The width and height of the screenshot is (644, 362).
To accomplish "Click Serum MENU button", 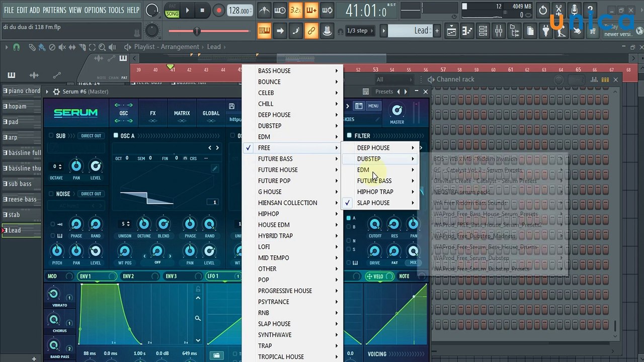I will (373, 106).
